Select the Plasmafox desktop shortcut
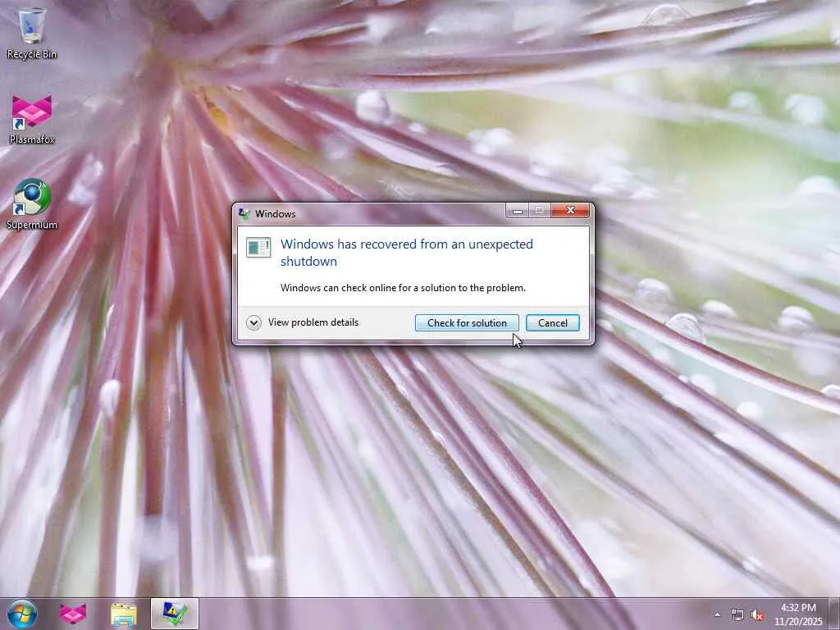840x630 pixels. pyautogui.click(x=32, y=119)
